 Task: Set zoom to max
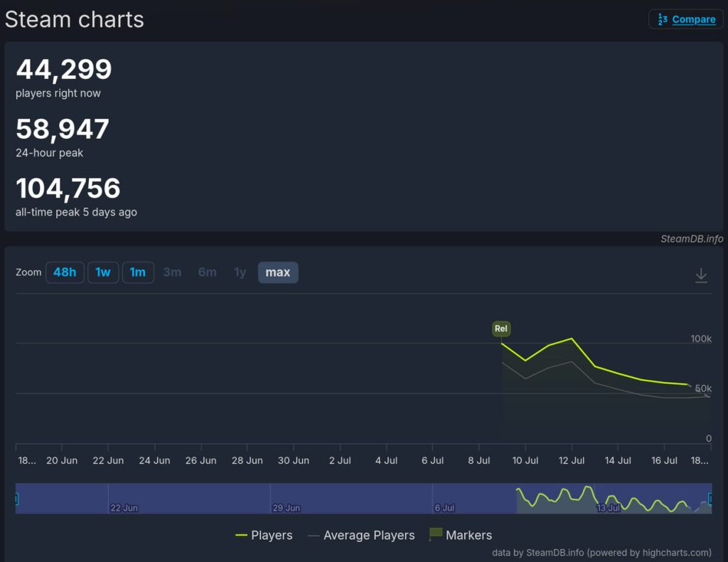[278, 272]
